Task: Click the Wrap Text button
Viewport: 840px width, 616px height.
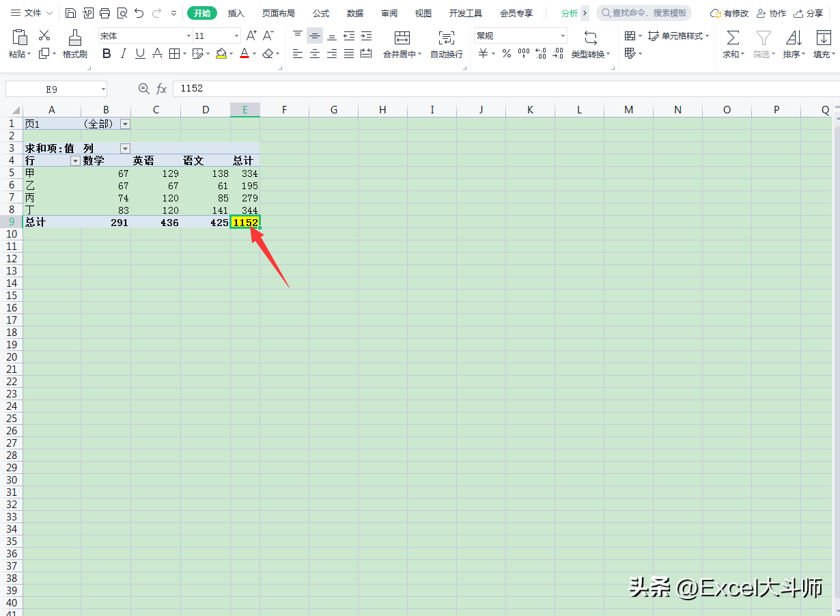Action: pos(447,44)
